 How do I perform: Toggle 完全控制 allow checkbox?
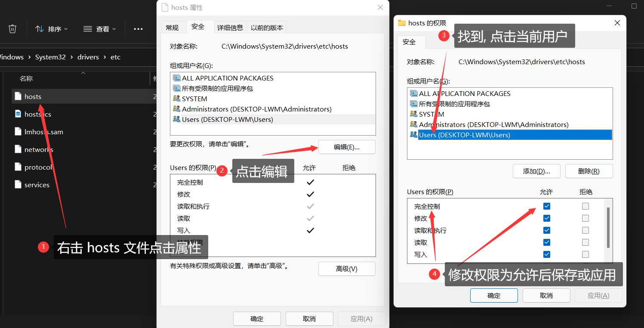pyautogui.click(x=546, y=206)
